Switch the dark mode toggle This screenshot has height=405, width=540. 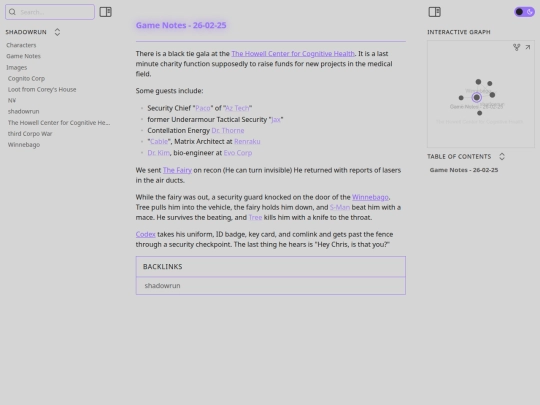coord(524,12)
